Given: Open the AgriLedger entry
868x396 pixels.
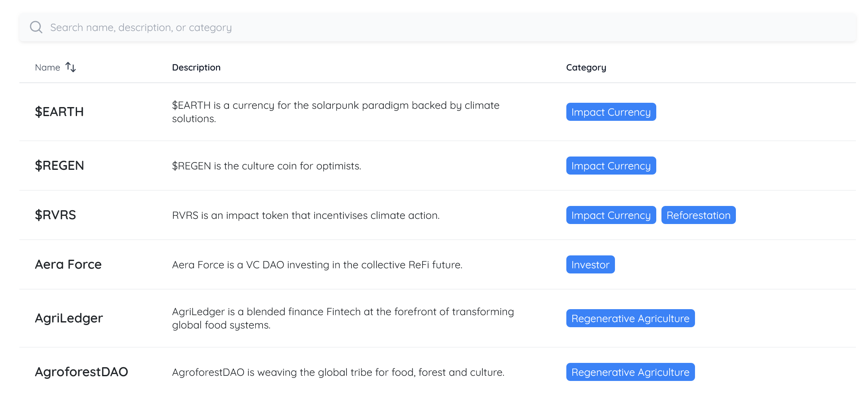Looking at the screenshot, I should tap(69, 318).
